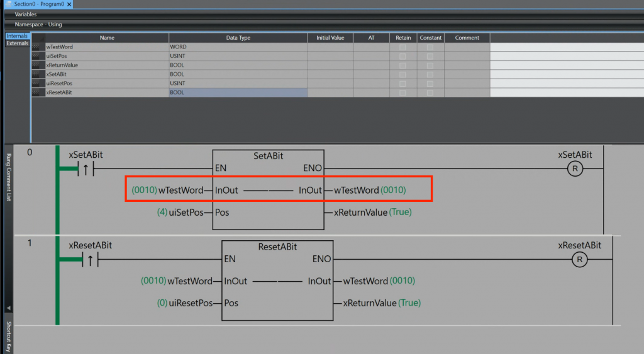This screenshot has height=354, width=644.
Task: Sort variables by Data Type column header
Action: click(x=238, y=38)
